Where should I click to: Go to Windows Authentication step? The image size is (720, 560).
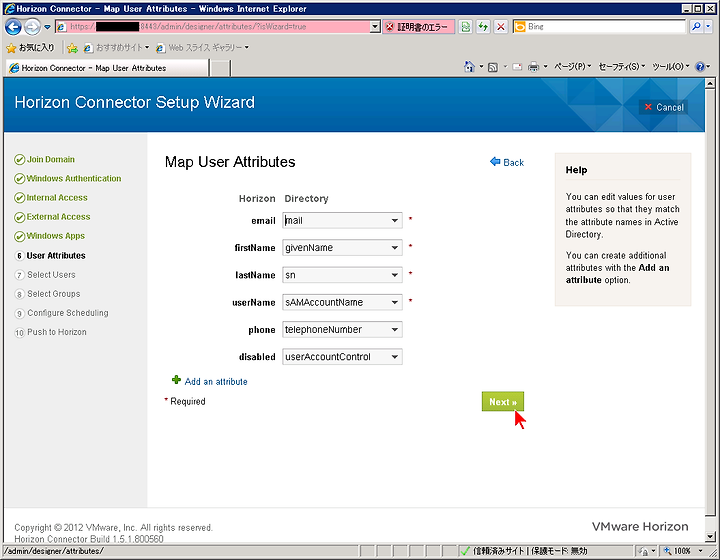pyautogui.click(x=73, y=179)
